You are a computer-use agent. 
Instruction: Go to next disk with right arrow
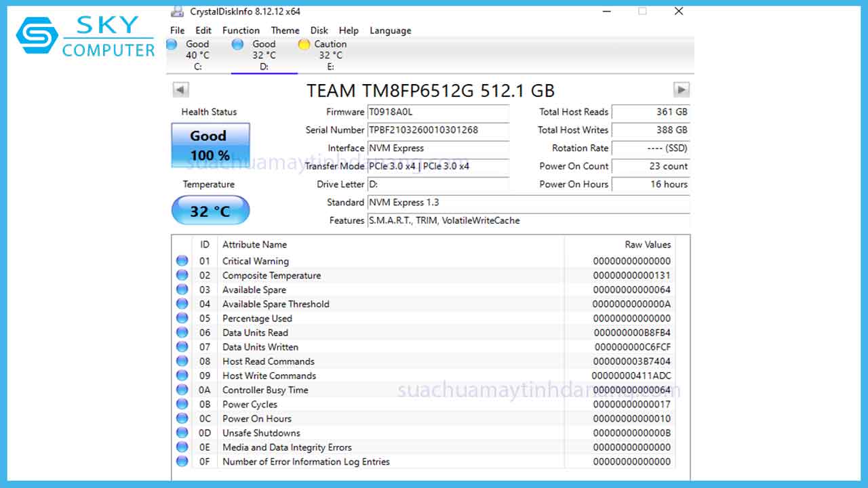681,89
